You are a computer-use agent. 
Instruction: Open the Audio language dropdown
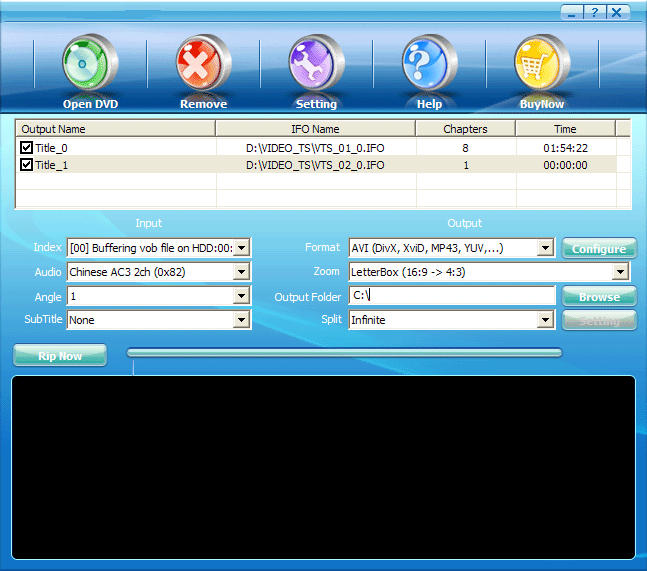click(241, 271)
